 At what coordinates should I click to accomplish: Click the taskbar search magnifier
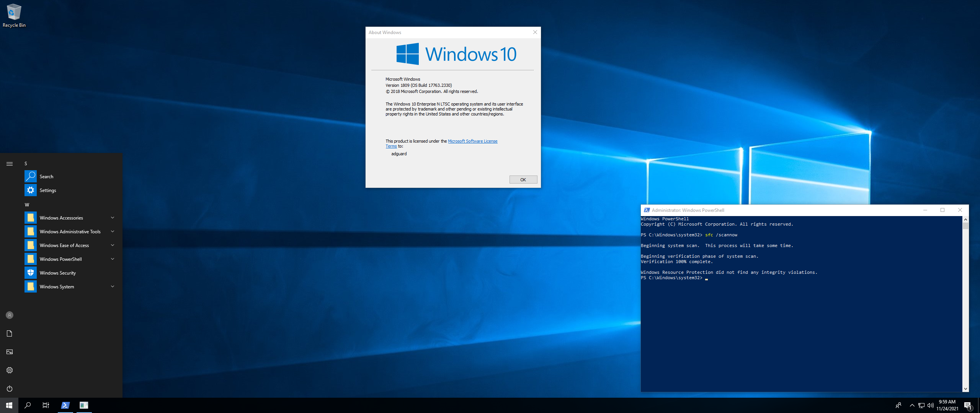coord(28,405)
